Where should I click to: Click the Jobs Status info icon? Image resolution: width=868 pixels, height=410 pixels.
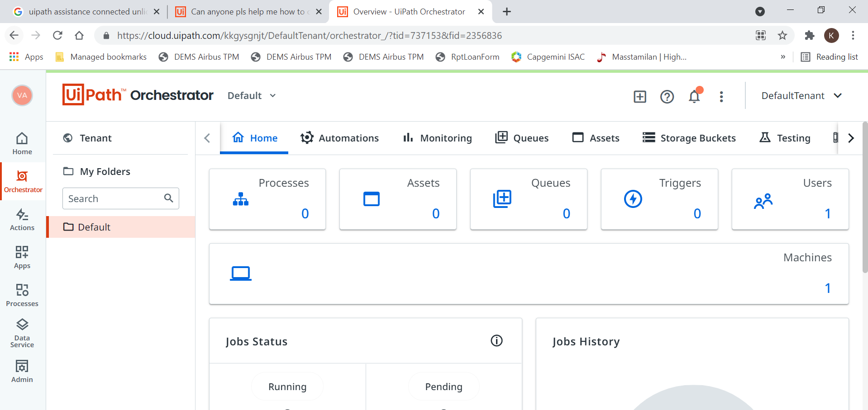496,341
